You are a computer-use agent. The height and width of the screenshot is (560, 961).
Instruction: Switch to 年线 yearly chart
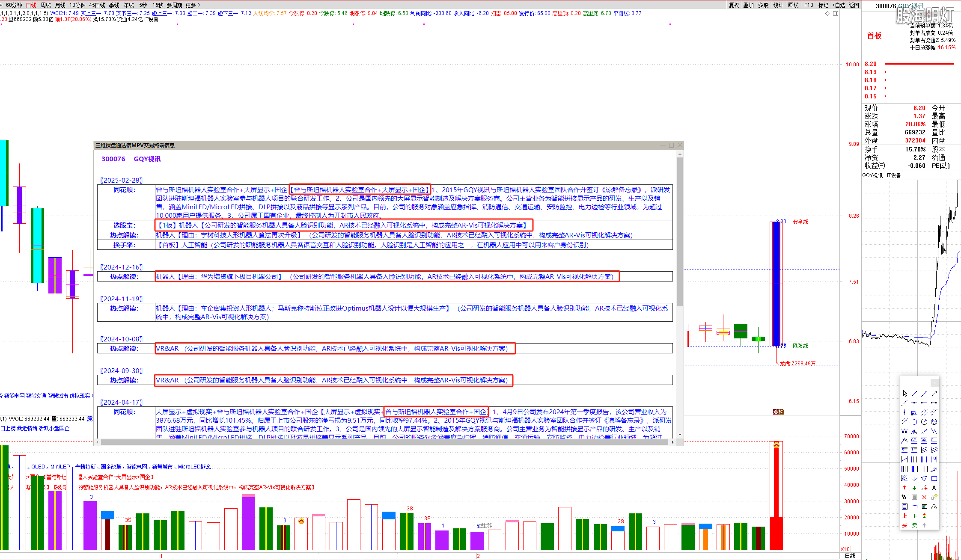pyautogui.click(x=129, y=5)
